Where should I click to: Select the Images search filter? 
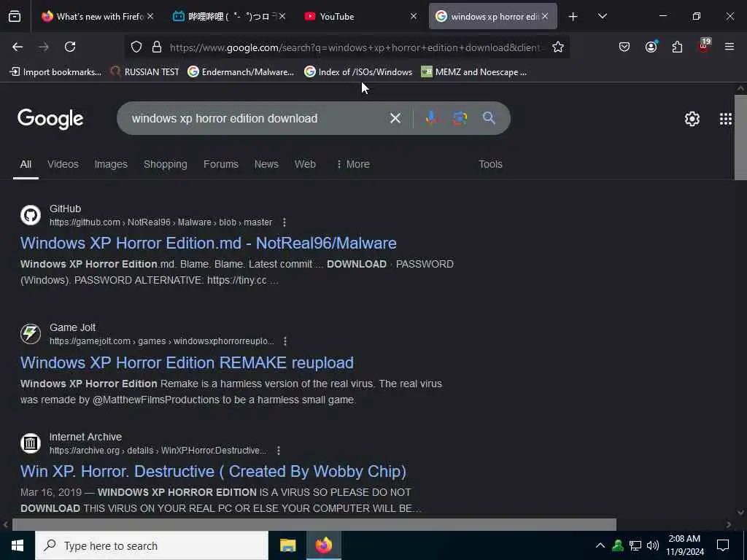click(111, 164)
